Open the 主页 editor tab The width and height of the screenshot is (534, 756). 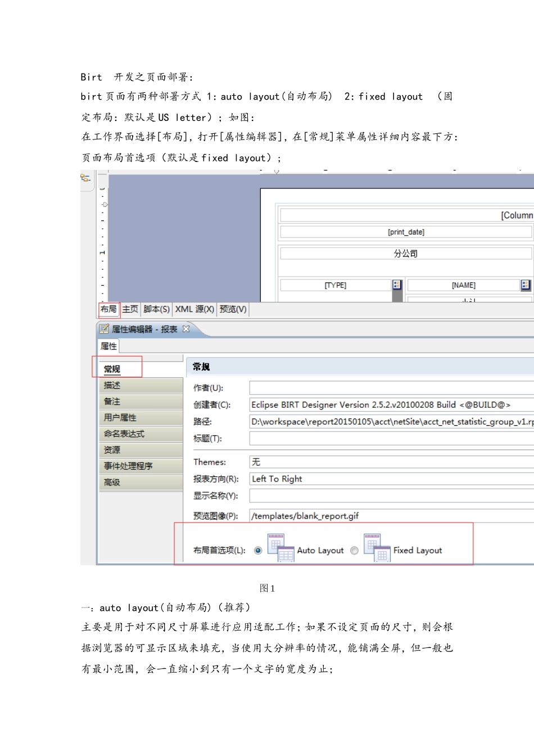point(130,309)
